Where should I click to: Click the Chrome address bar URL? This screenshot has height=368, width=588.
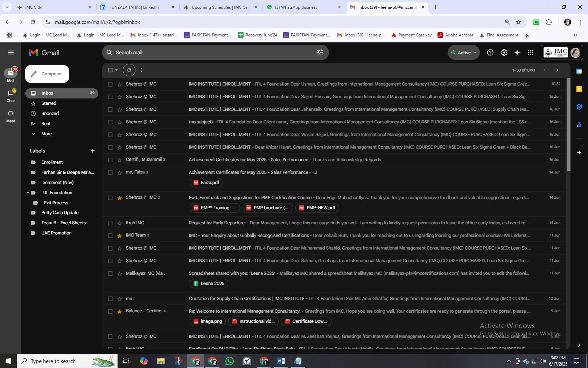97,22
